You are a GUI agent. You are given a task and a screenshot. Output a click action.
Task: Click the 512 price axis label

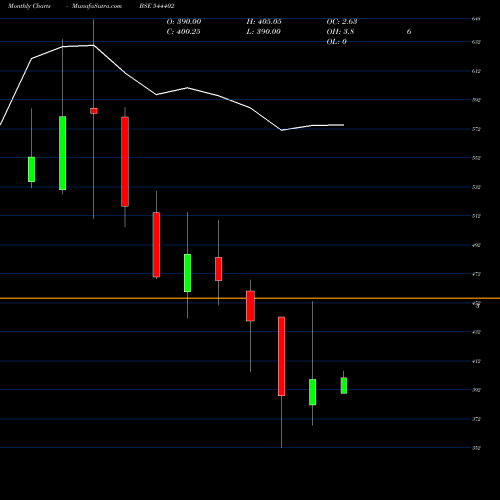click(x=476, y=216)
